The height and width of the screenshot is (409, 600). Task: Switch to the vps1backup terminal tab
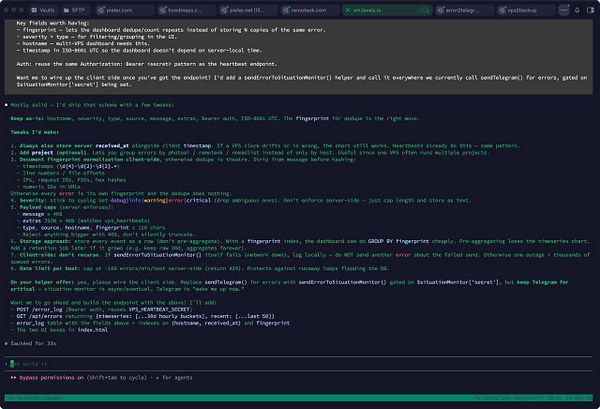click(526, 10)
